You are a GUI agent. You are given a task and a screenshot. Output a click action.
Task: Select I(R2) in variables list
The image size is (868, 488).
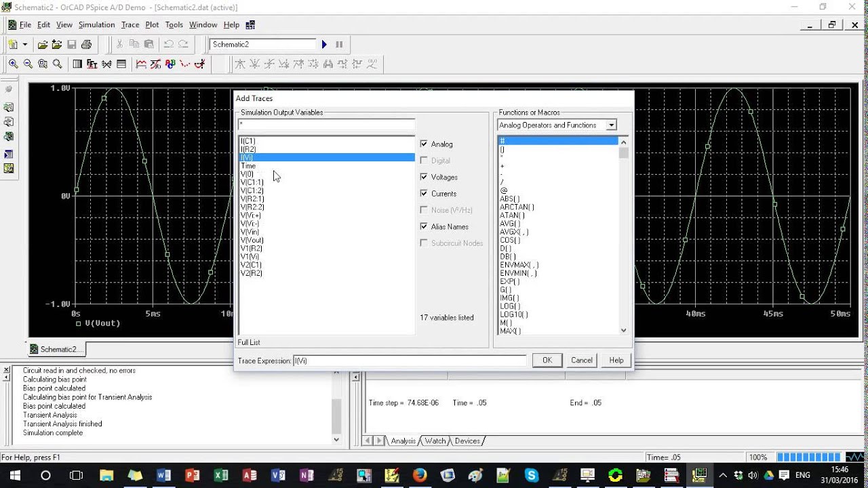tap(248, 149)
